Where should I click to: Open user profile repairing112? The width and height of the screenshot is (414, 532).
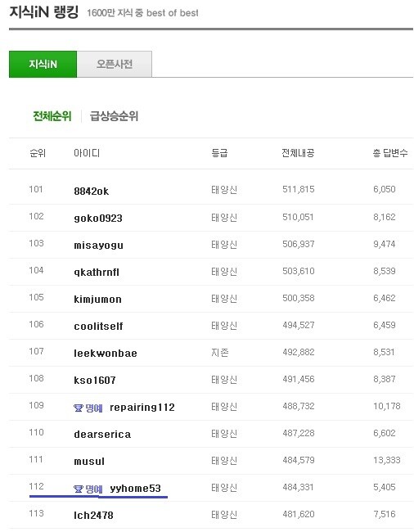(x=142, y=407)
